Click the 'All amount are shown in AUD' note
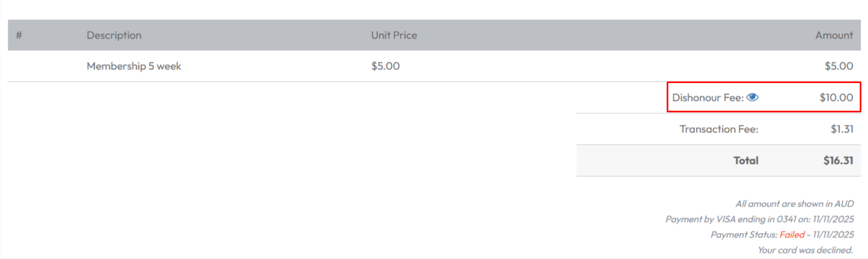The image size is (868, 259). click(x=794, y=204)
